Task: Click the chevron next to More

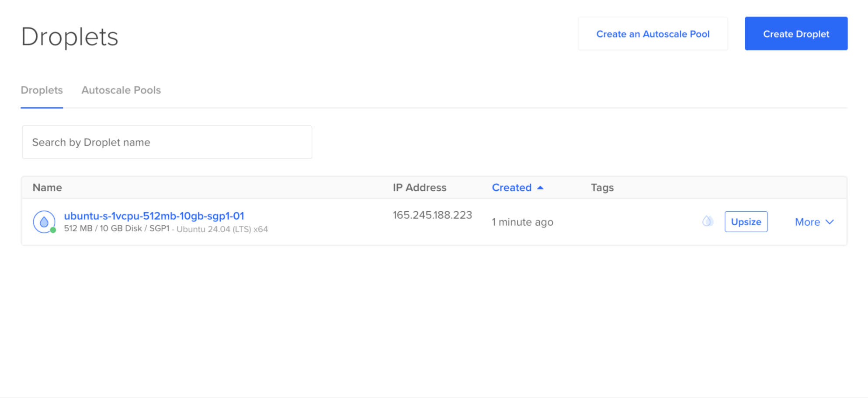Action: (x=830, y=222)
